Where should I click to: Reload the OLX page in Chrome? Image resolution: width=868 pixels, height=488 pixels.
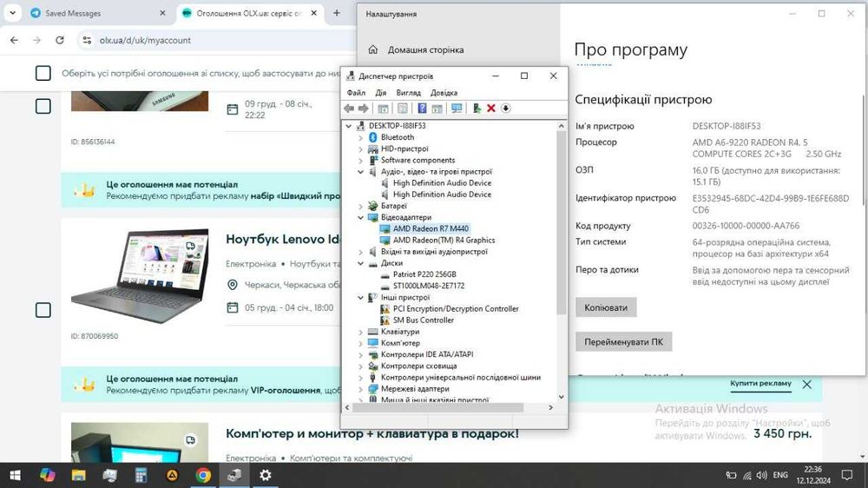[x=60, y=40]
